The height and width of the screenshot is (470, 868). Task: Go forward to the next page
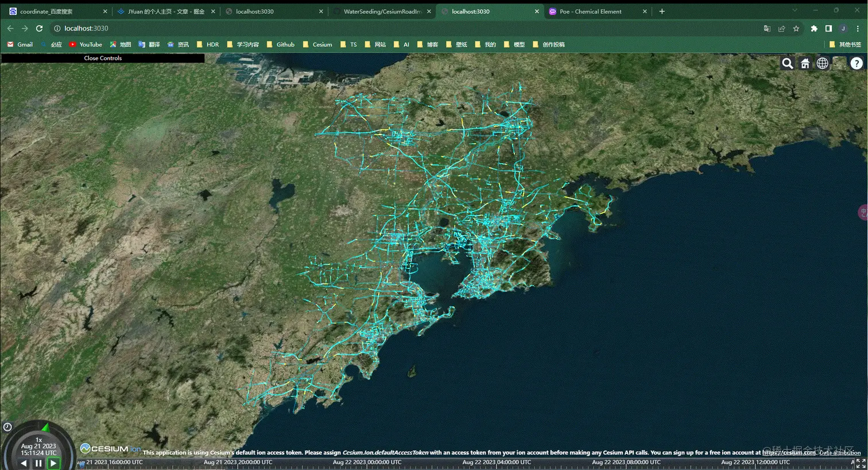(25, 28)
